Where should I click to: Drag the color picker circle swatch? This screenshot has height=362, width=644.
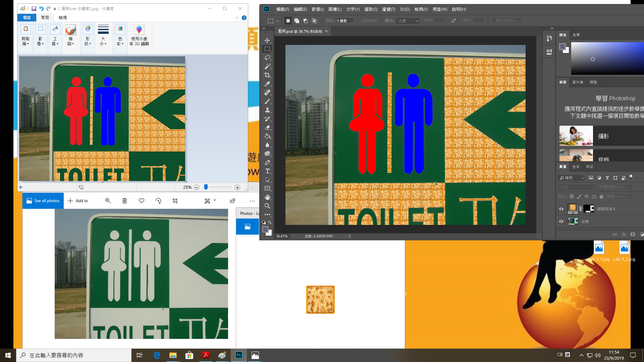pyautogui.click(x=593, y=59)
